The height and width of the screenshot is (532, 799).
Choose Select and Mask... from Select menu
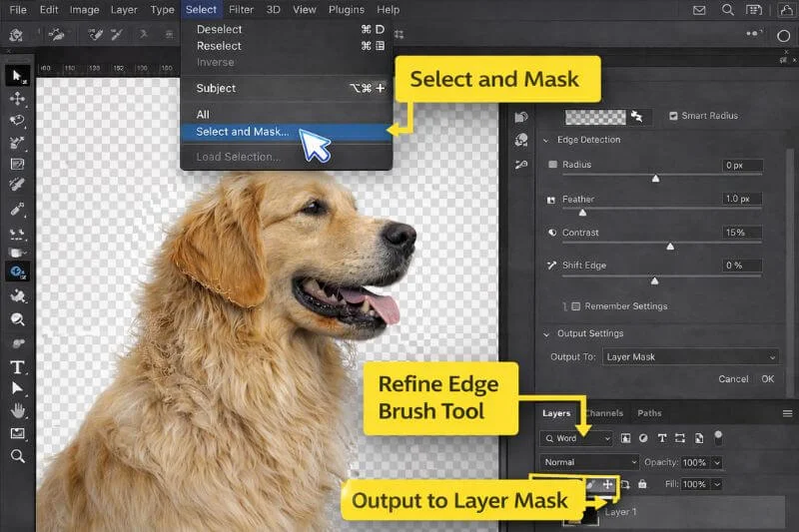click(x=286, y=132)
